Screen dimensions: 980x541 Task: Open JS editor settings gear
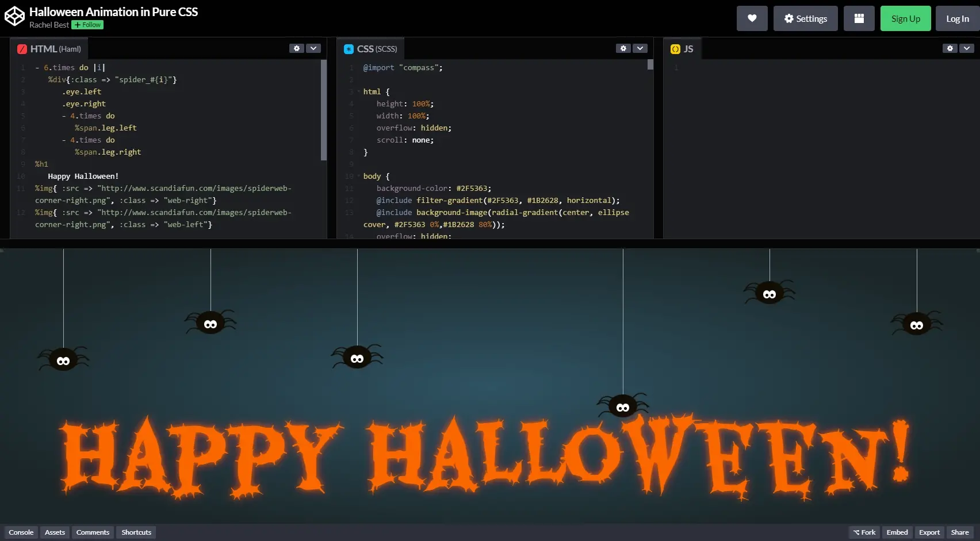950,48
